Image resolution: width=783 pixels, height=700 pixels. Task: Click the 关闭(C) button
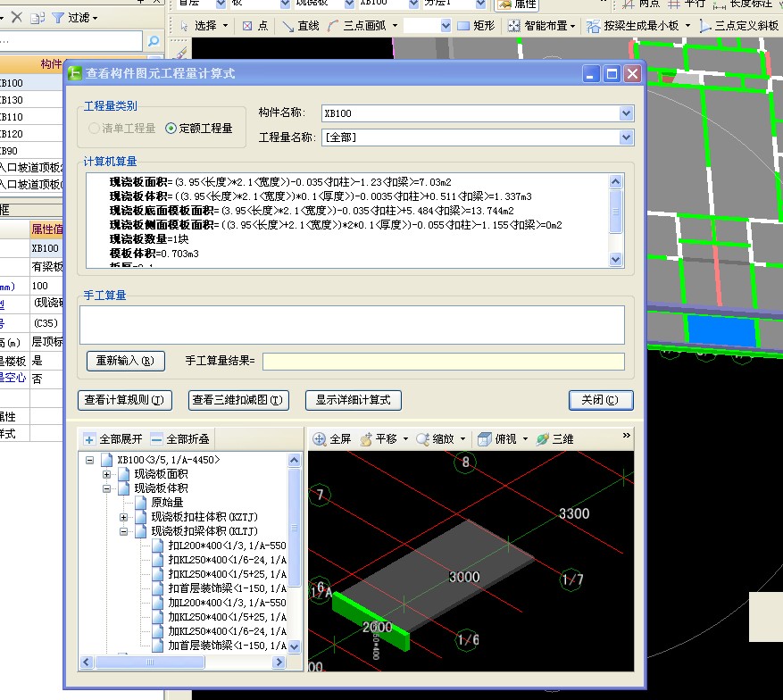coord(601,400)
